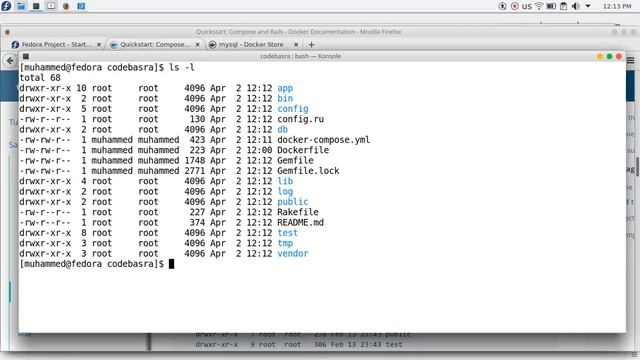This screenshot has width=640, height=360.
Task: Open the battery status tray icon
Action: pyautogui.click(x=551, y=6)
